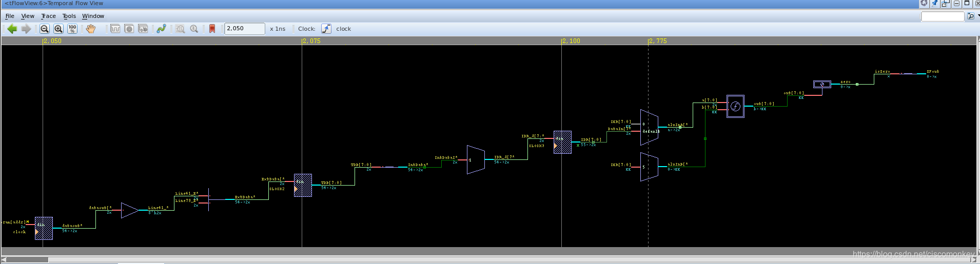The height and width of the screenshot is (264, 980).
Task: Click the gray forward arrow
Action: point(26,29)
